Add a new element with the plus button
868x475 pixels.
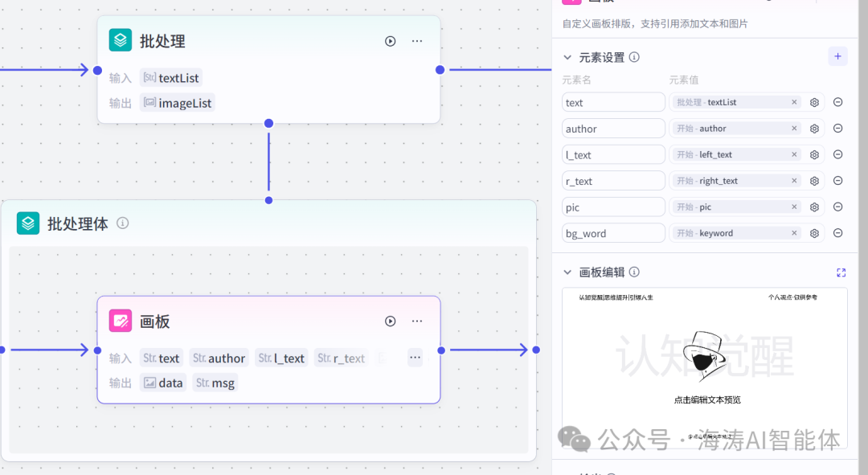(837, 56)
